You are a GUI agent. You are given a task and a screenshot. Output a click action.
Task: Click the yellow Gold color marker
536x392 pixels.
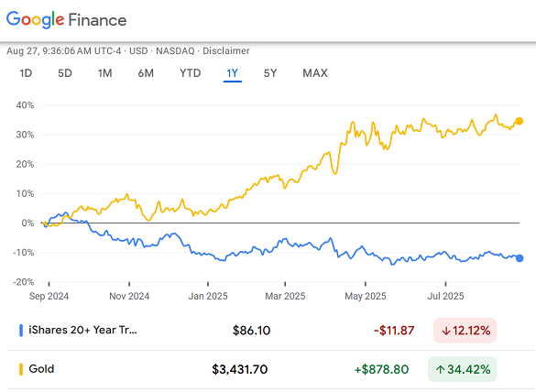(21, 369)
